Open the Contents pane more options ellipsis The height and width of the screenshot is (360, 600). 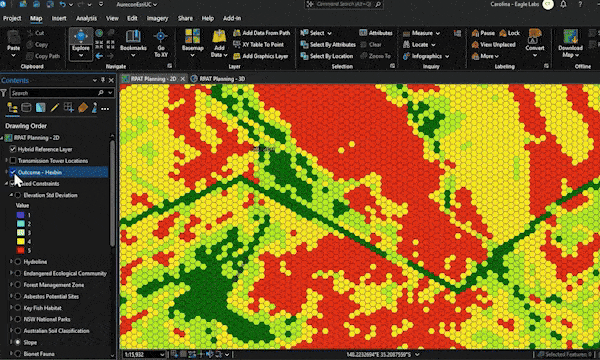[x=105, y=109]
